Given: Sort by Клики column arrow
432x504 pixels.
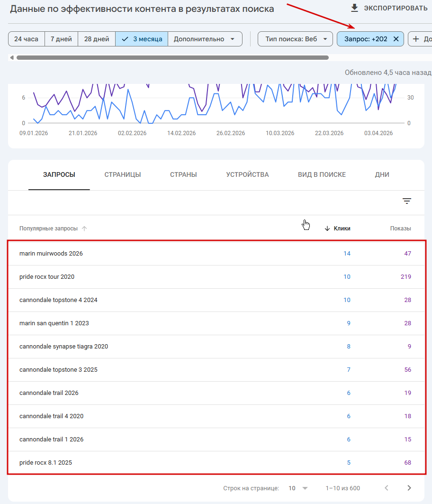Looking at the screenshot, I should pyautogui.click(x=327, y=229).
